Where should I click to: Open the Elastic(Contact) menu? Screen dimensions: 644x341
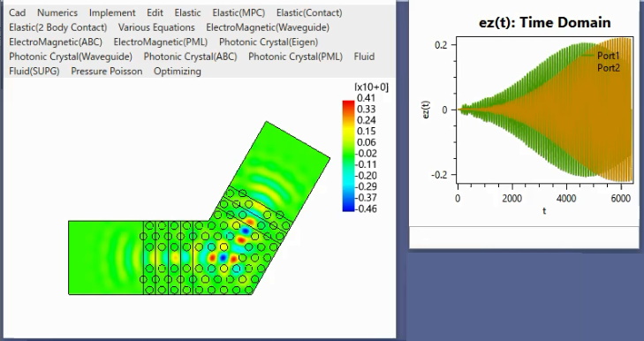(309, 12)
